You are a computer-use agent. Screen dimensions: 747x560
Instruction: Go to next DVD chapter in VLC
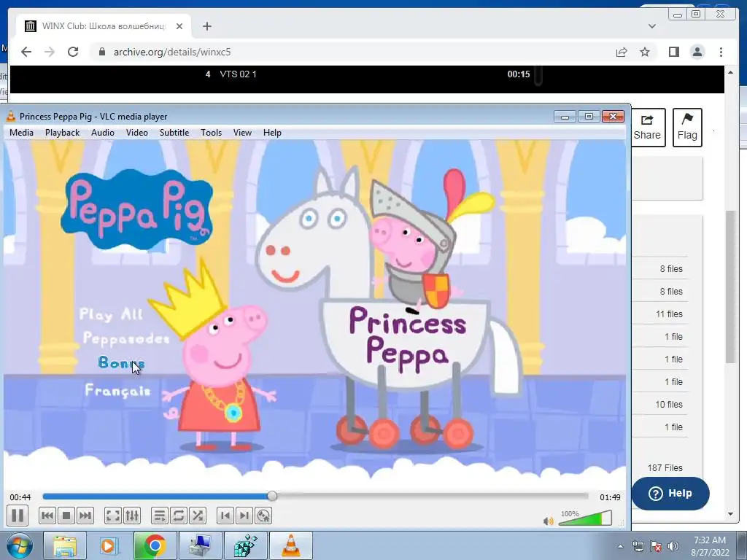click(244, 516)
